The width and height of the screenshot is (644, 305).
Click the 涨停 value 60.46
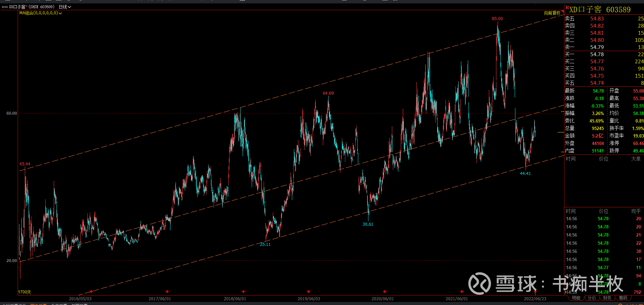click(x=638, y=143)
